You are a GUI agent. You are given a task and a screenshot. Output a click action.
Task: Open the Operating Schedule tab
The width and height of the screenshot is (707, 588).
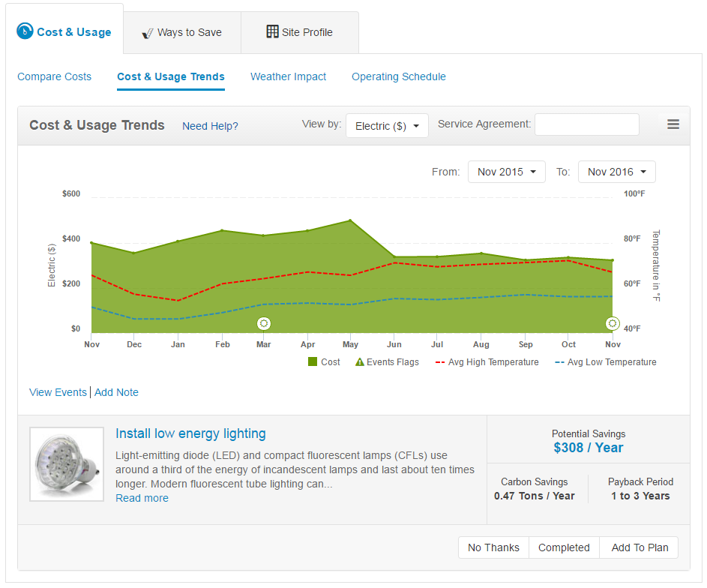point(398,76)
